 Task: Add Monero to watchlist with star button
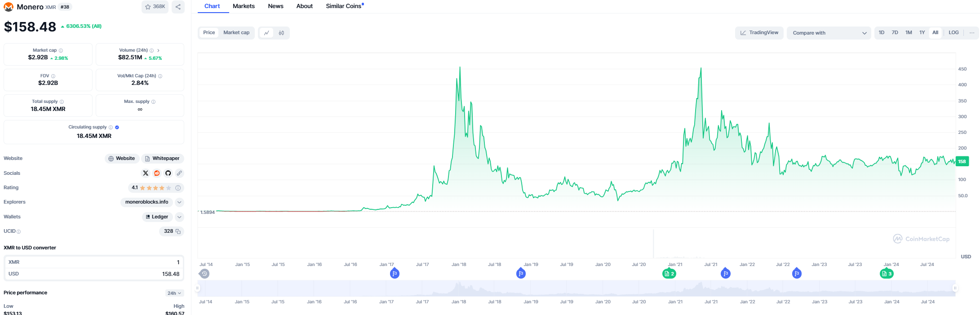click(155, 7)
